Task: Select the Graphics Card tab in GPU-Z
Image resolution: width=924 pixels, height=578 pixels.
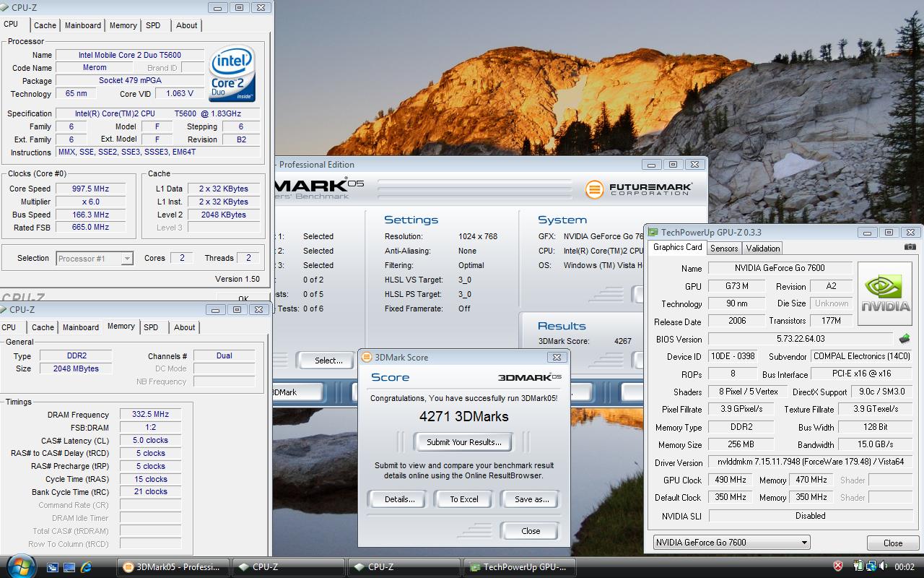Action: [677, 247]
